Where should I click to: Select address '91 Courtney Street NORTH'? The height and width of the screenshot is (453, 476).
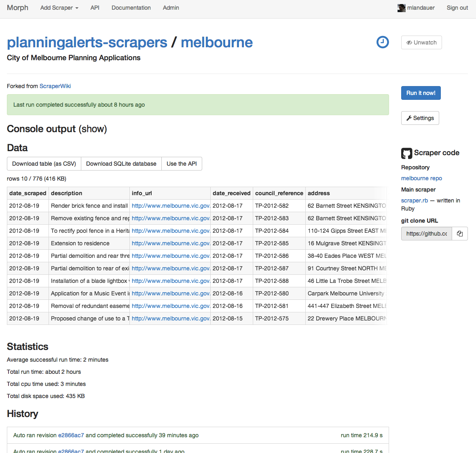tap(347, 268)
